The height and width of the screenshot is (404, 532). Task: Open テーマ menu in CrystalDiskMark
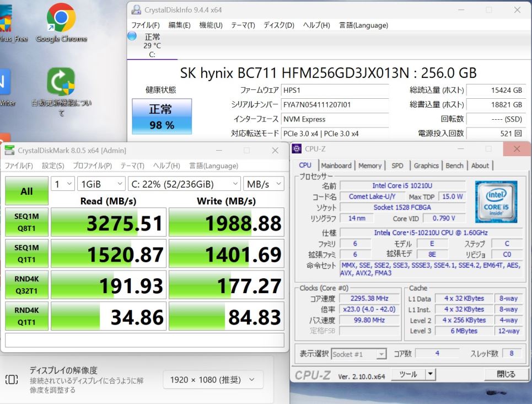tap(132, 166)
